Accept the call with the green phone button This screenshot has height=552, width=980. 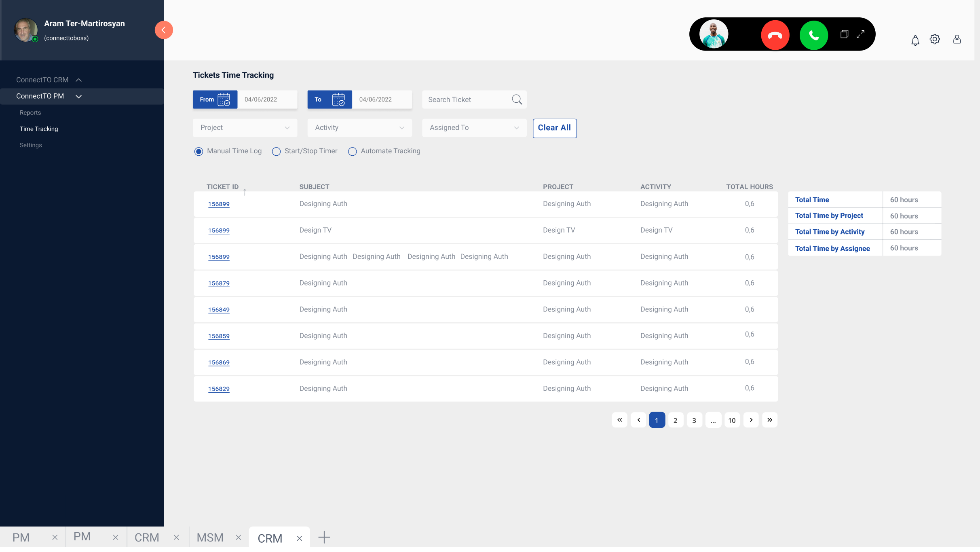[x=813, y=35]
